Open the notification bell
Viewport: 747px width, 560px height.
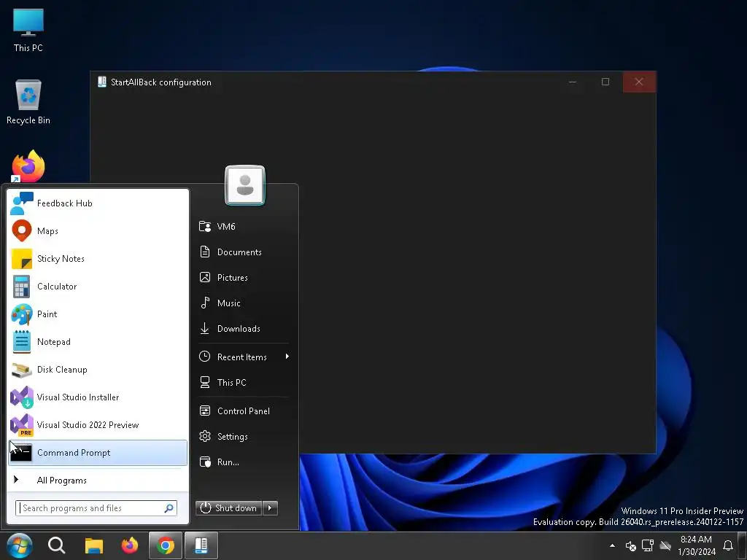pos(728,545)
